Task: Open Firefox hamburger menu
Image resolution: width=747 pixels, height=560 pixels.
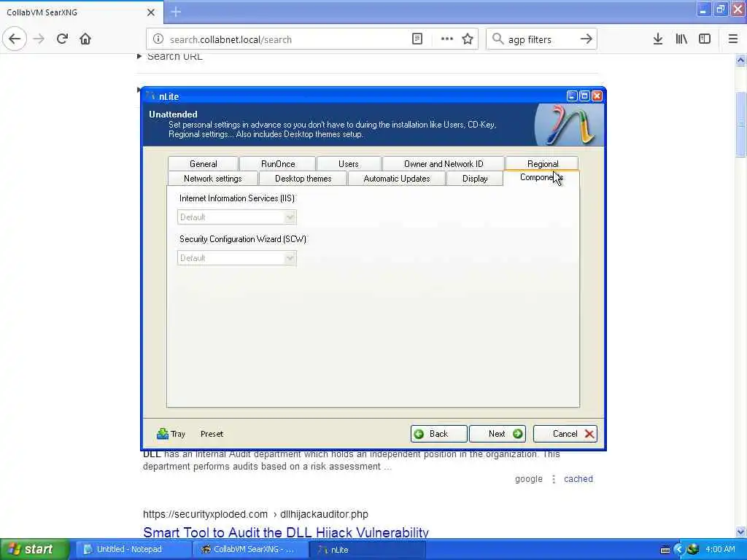Action: point(733,39)
